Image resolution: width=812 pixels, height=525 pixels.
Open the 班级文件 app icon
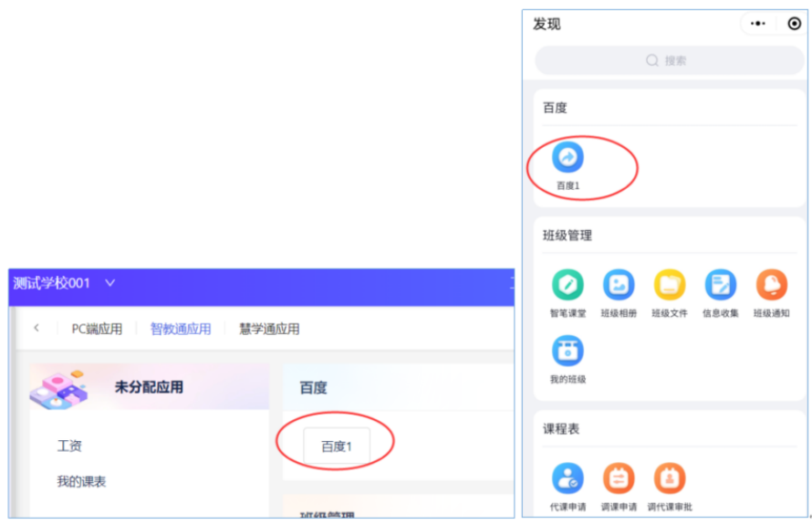click(x=669, y=285)
